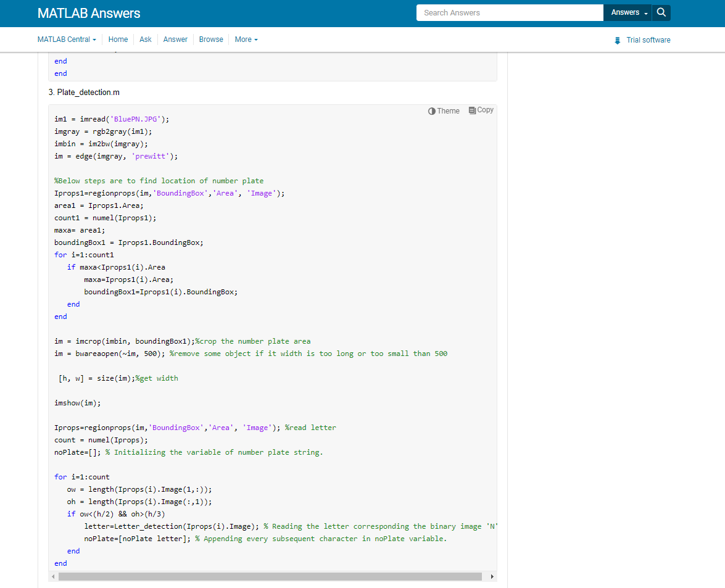
Task: Open the Browse page
Action: pyautogui.click(x=211, y=39)
